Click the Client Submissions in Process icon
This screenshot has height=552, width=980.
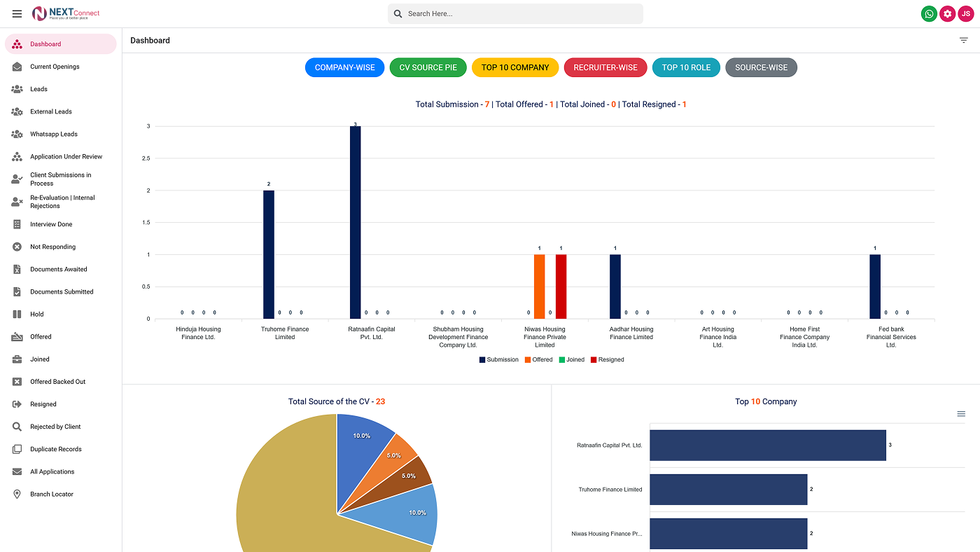17,179
